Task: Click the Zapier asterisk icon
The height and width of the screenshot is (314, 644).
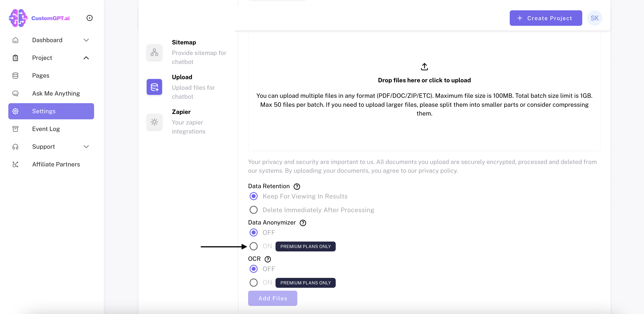Action: coord(154,122)
